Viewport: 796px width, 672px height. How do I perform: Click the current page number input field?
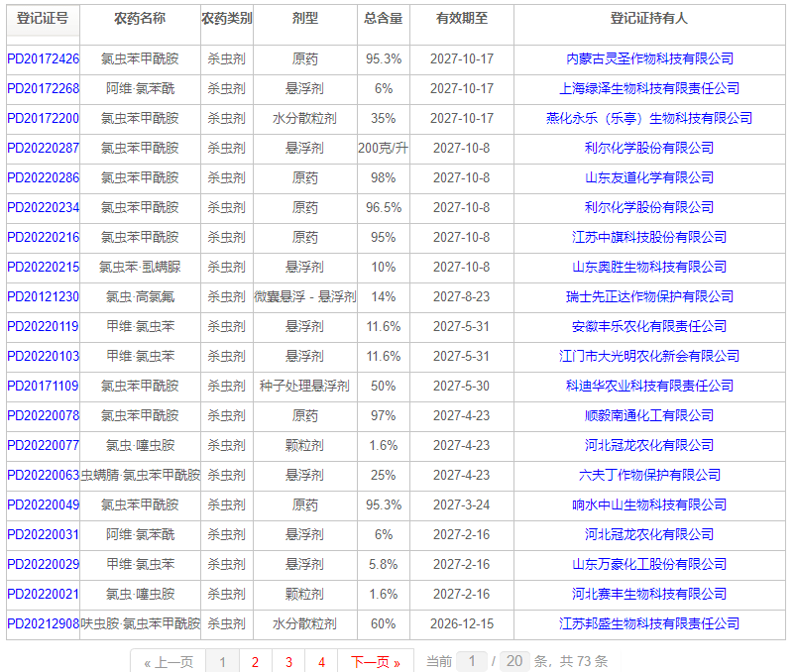click(472, 661)
